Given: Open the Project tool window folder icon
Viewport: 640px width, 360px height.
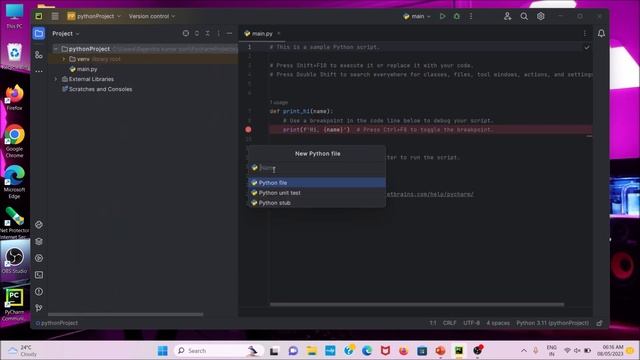Looking at the screenshot, I should click(x=39, y=33).
